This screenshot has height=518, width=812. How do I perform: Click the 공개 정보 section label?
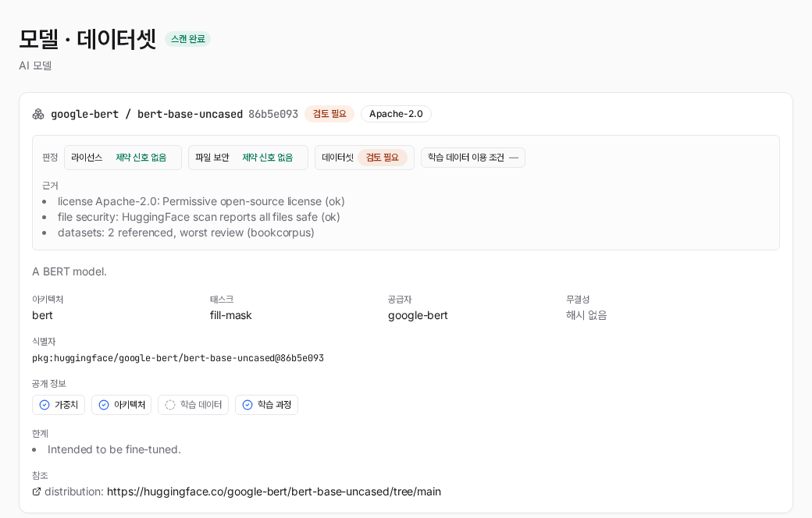pyautogui.click(x=48, y=384)
